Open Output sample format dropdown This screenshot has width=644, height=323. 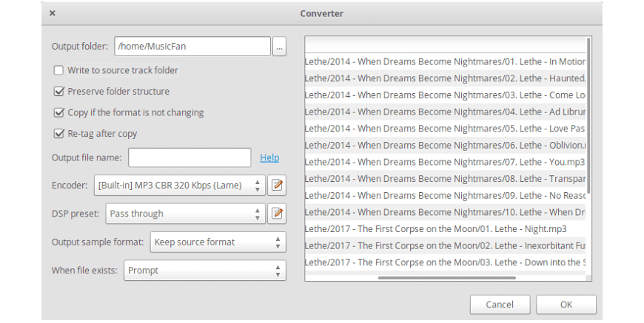pos(218,242)
